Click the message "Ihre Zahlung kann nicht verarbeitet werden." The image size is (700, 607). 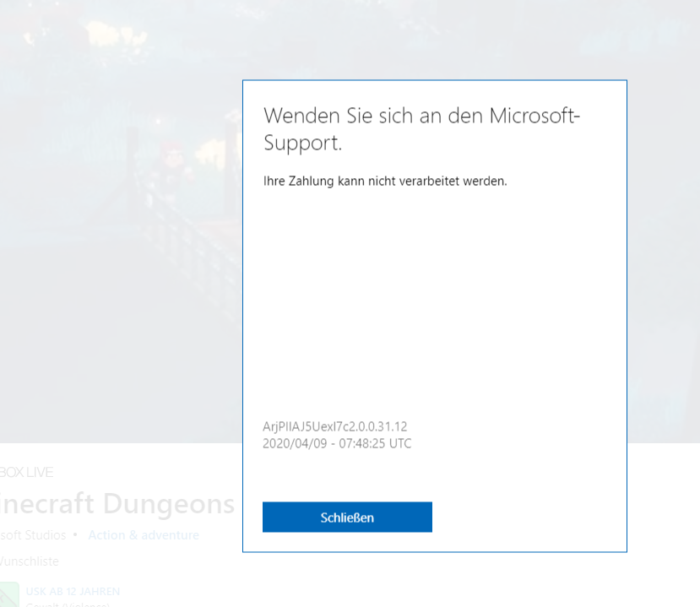pos(385,182)
